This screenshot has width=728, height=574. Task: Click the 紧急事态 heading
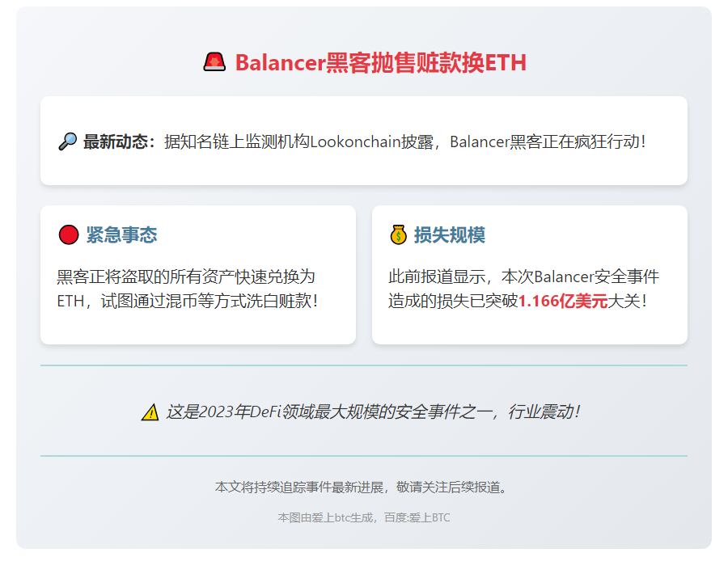click(x=121, y=234)
